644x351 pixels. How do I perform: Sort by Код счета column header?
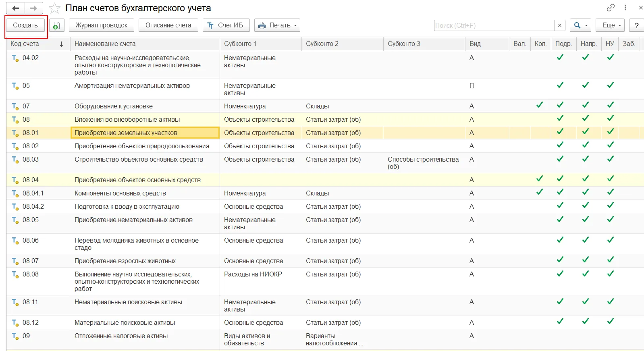pos(38,44)
